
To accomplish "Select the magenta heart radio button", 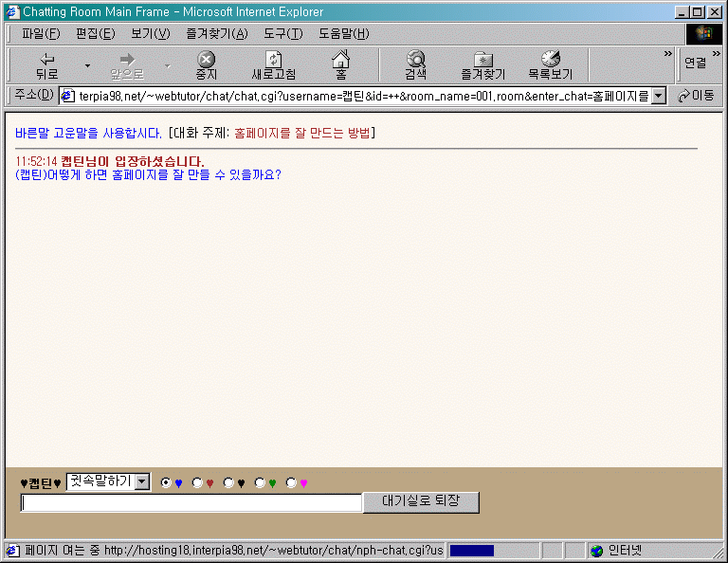I will [291, 482].
